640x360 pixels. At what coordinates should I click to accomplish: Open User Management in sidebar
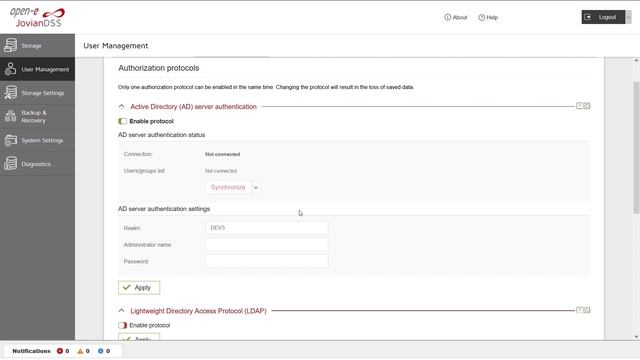click(37, 69)
